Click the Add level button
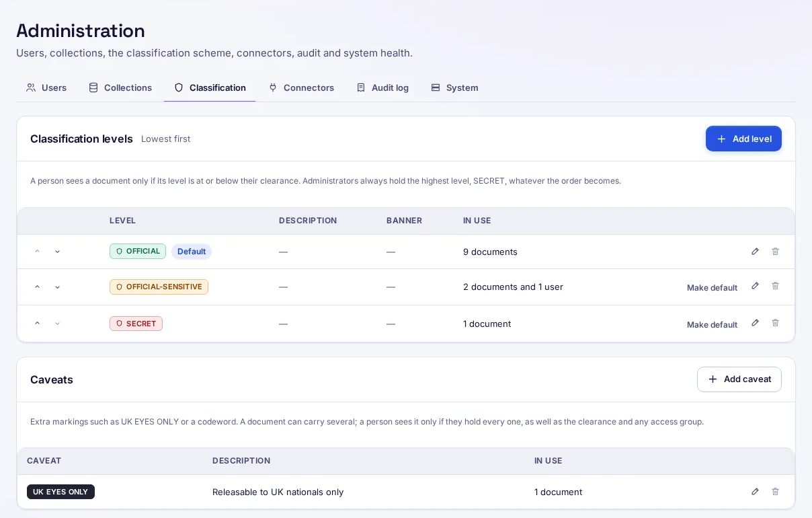Viewport: 812px width, 518px height. click(743, 139)
